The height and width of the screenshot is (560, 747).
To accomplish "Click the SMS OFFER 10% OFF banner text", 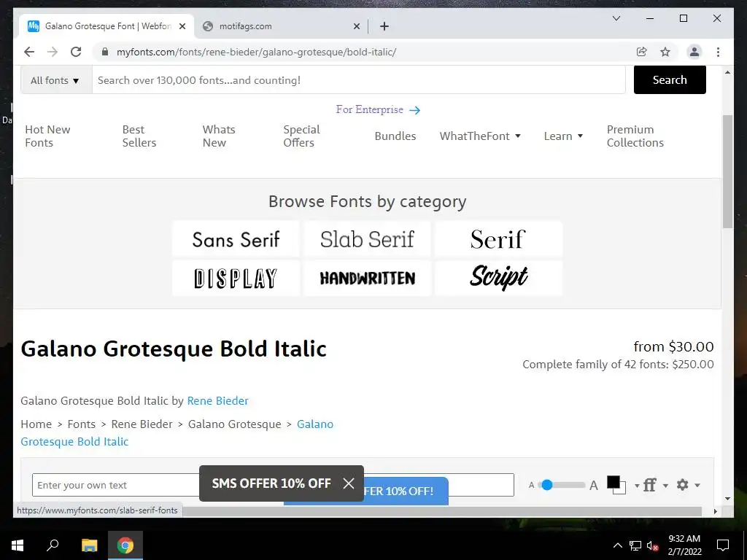I will tap(271, 483).
